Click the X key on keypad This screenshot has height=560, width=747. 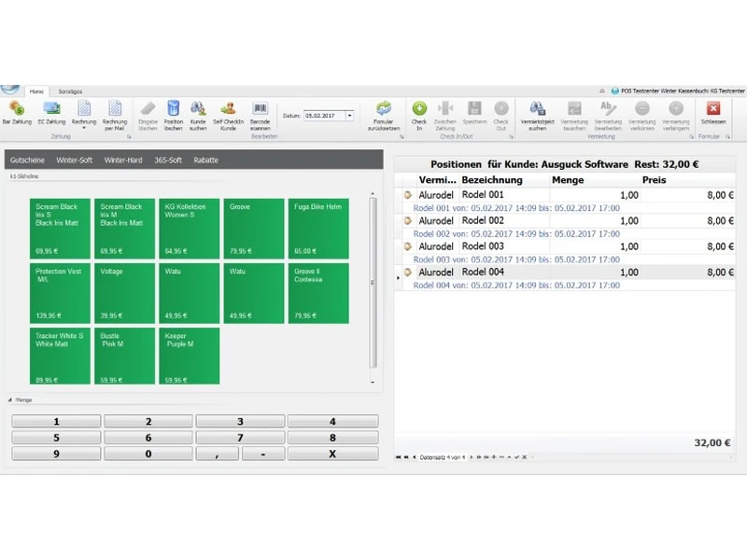[x=333, y=454]
